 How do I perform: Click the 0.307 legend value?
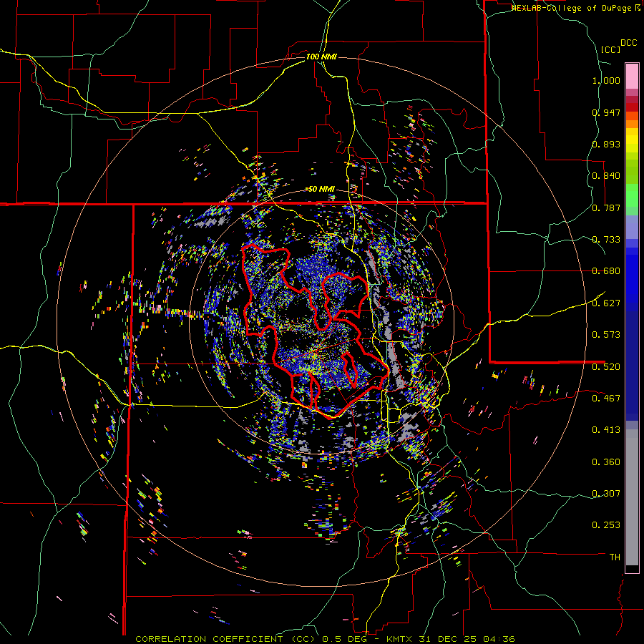[606, 494]
